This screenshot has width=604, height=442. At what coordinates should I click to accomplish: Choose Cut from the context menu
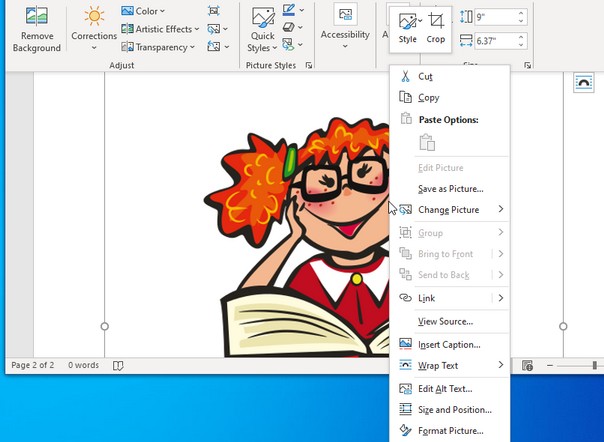click(x=450, y=76)
